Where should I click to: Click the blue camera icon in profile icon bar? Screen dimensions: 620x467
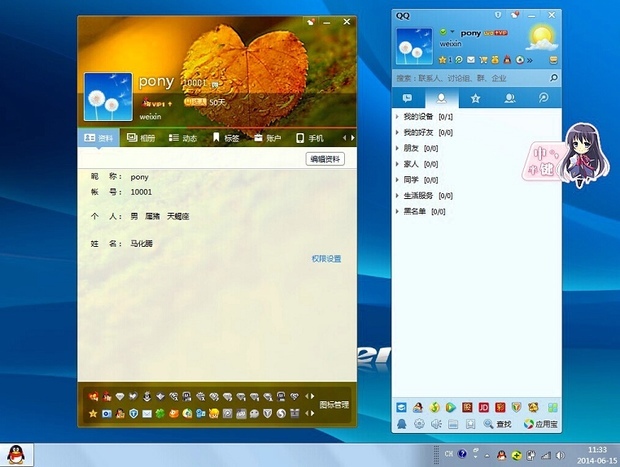(106, 414)
